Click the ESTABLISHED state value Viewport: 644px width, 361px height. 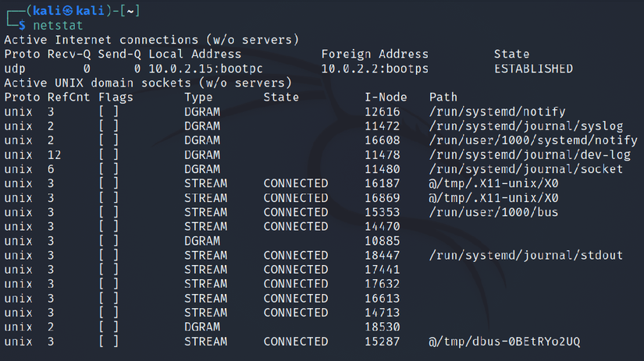tap(533, 69)
